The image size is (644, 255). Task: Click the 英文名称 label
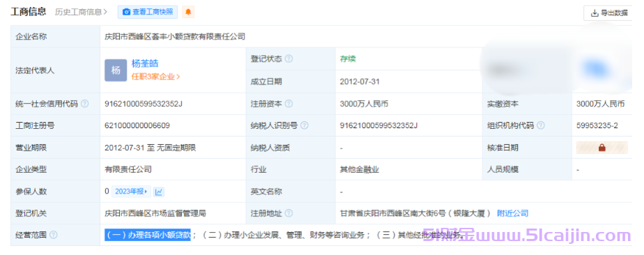[x=266, y=192]
